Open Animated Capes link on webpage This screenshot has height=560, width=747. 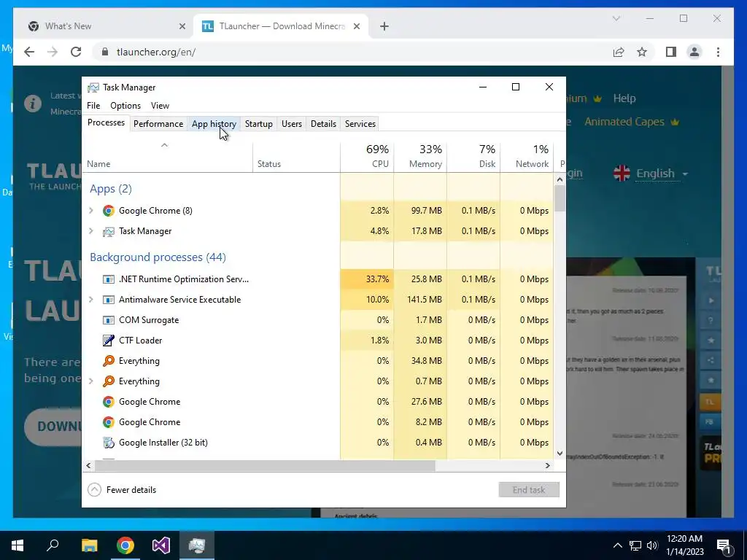[624, 122]
